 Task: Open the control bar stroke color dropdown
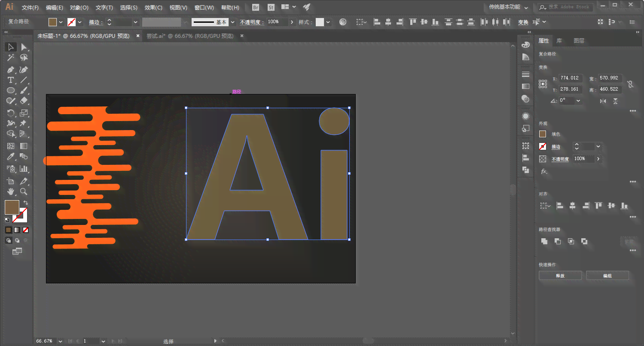pos(80,22)
